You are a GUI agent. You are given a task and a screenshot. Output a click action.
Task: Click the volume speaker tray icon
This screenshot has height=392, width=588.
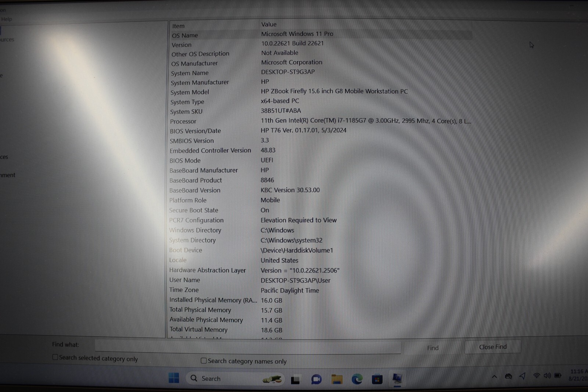(547, 375)
